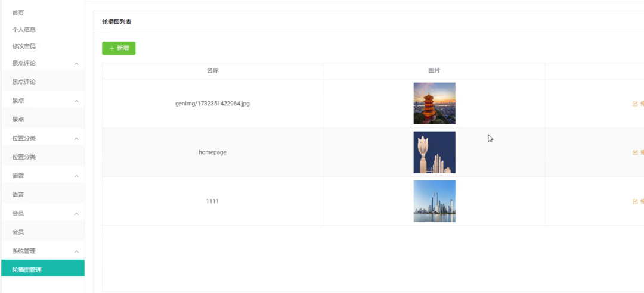
Task: Open the 语音 submenu item
Action: coord(43,195)
